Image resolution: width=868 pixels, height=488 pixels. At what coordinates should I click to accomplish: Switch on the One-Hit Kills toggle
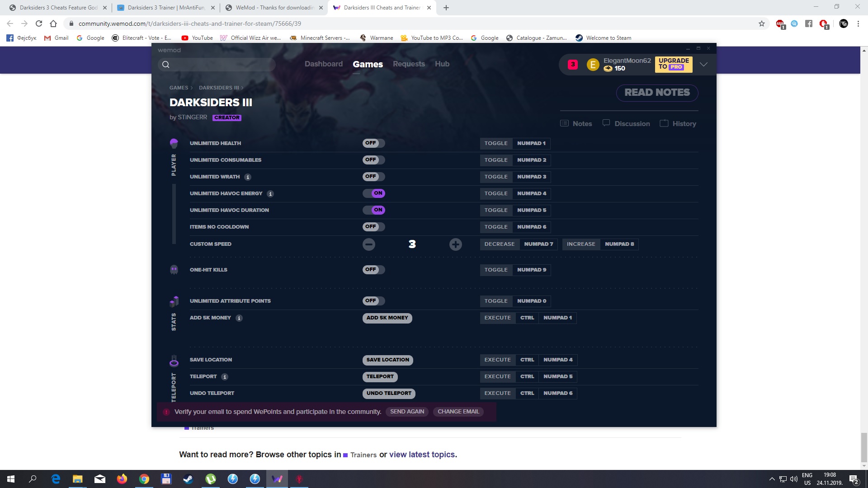pos(373,270)
